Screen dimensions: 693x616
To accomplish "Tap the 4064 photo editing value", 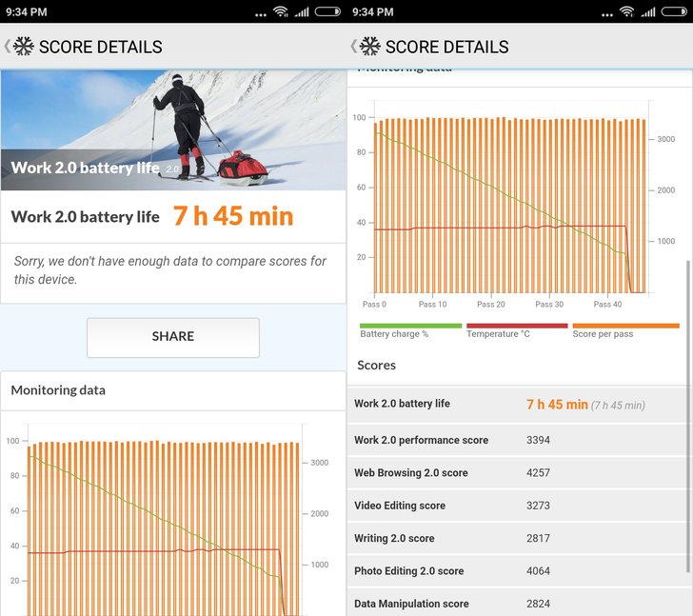I will (x=539, y=571).
